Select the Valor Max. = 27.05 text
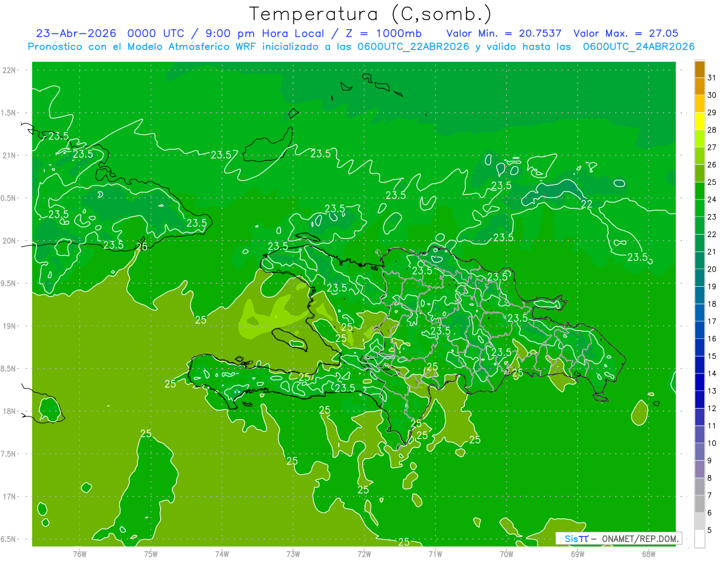This screenshot has height=562, width=728. tap(625, 33)
